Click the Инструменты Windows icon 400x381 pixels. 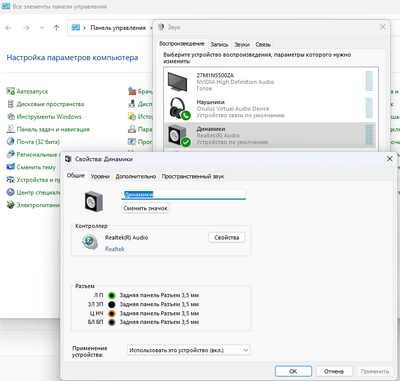[x=11, y=116]
